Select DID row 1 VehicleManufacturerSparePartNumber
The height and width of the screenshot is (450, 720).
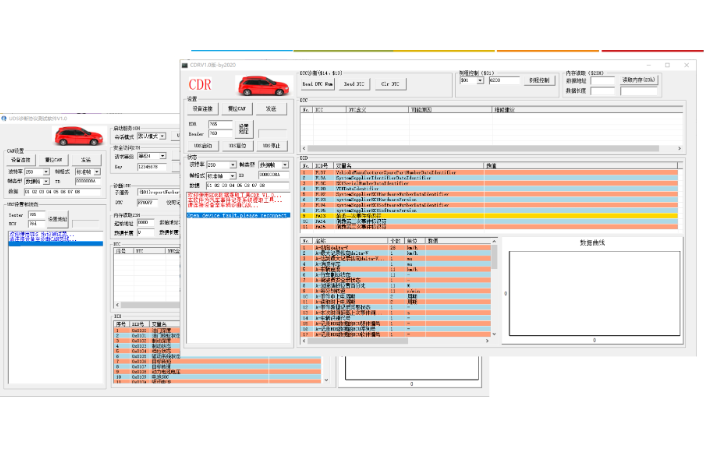pyautogui.click(x=489, y=173)
